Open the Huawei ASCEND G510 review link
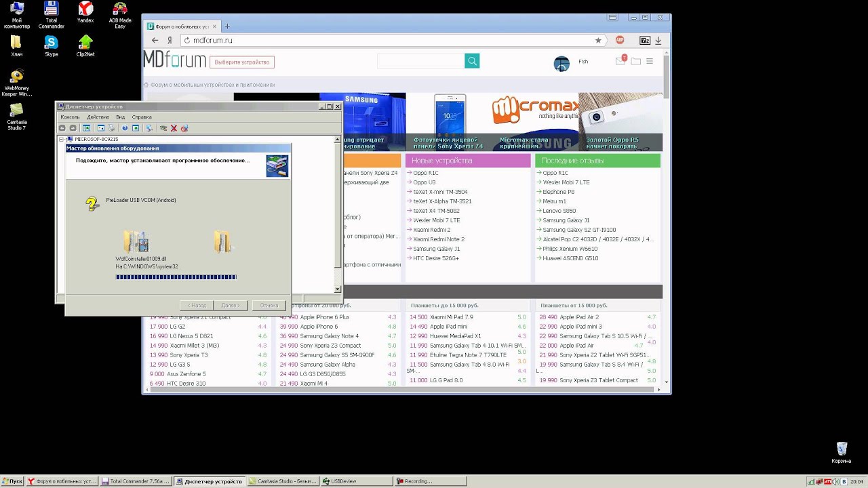This screenshot has width=868, height=488. (570, 258)
